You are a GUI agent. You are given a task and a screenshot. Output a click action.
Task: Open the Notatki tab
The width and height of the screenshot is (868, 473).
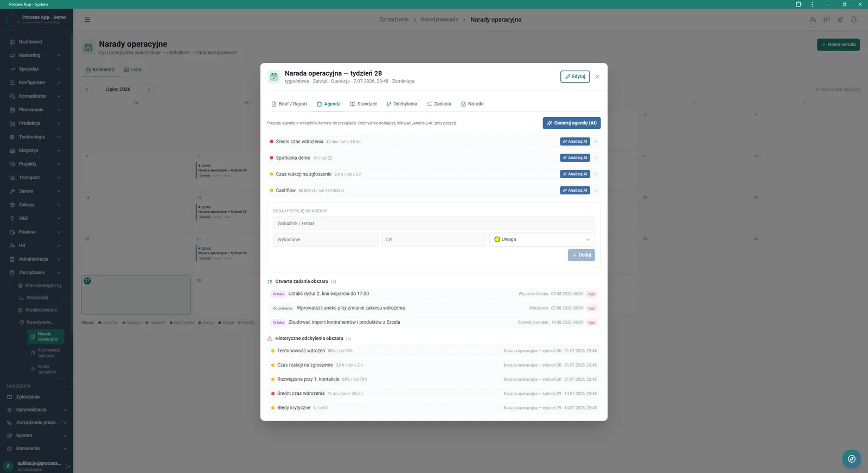click(x=472, y=104)
